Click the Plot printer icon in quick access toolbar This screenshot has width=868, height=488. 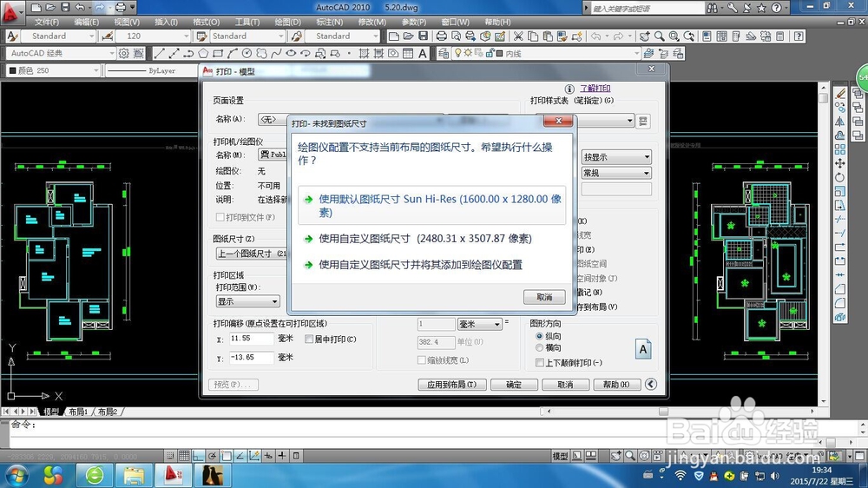pyautogui.click(x=120, y=7)
